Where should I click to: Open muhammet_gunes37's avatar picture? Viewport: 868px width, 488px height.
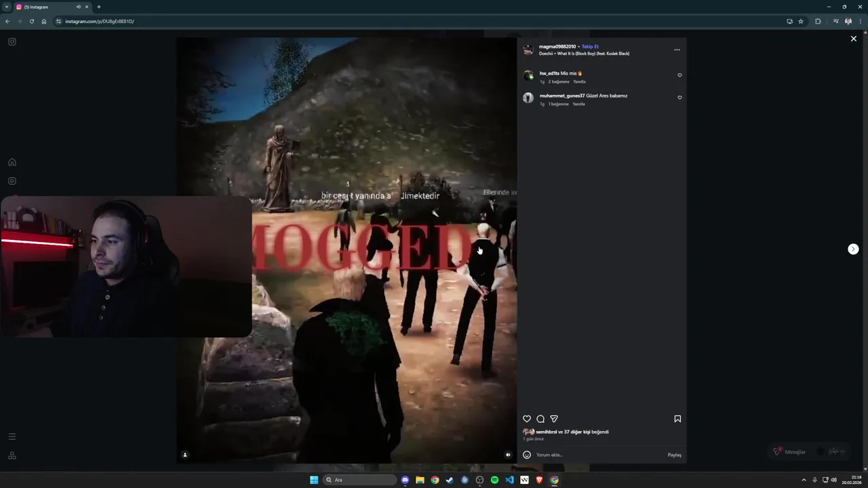[x=528, y=98]
